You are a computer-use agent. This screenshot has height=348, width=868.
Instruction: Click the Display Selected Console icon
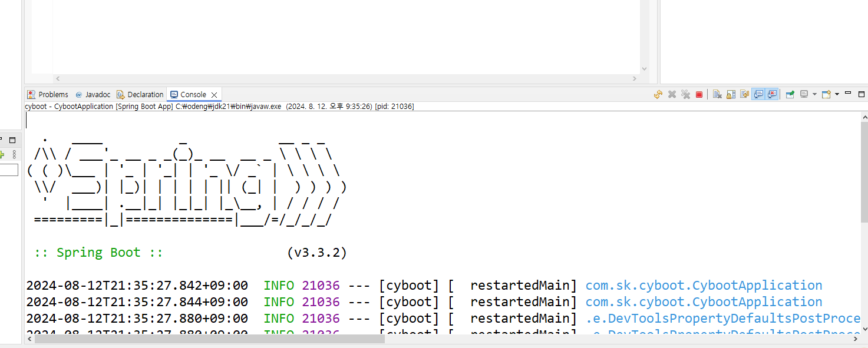click(804, 94)
